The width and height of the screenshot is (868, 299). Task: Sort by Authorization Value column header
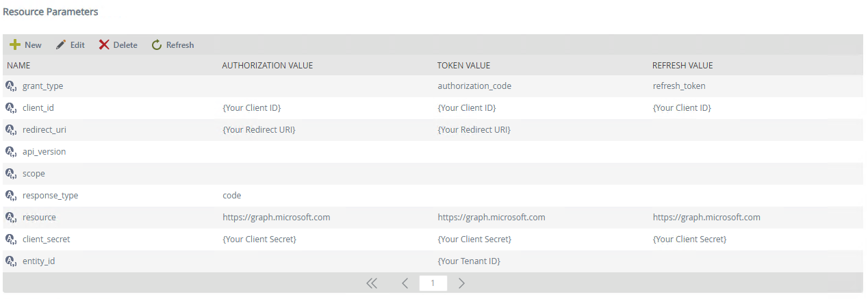click(267, 66)
